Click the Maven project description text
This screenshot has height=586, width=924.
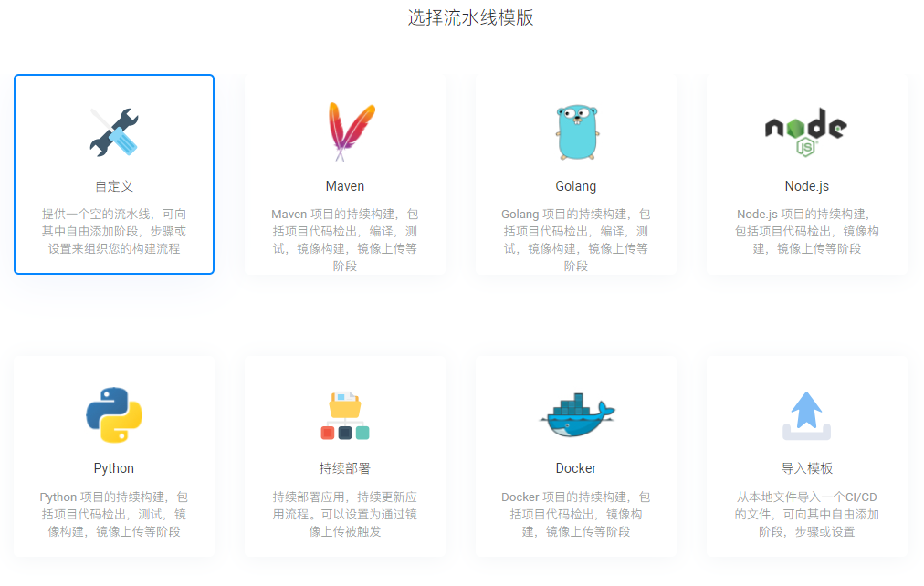[345, 239]
